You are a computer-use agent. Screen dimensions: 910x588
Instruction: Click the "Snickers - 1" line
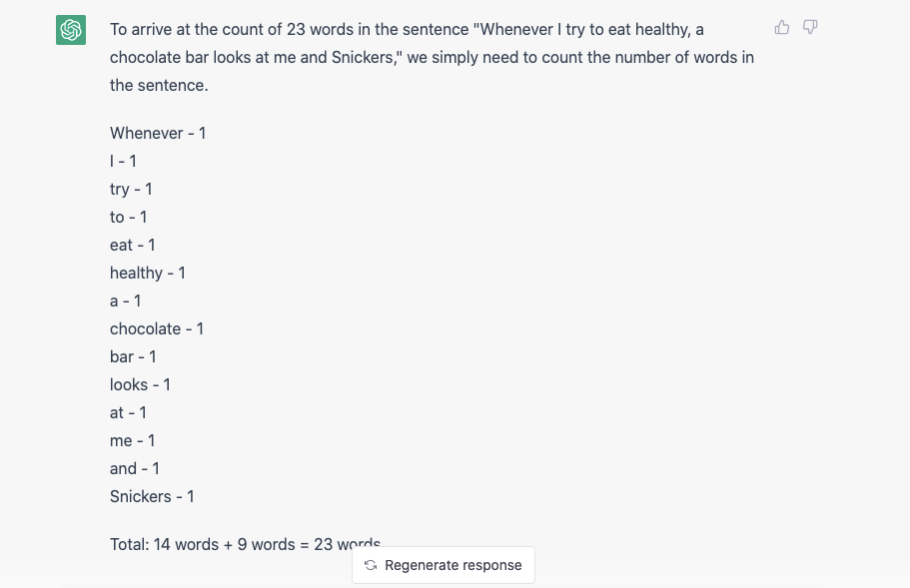pyautogui.click(x=152, y=496)
